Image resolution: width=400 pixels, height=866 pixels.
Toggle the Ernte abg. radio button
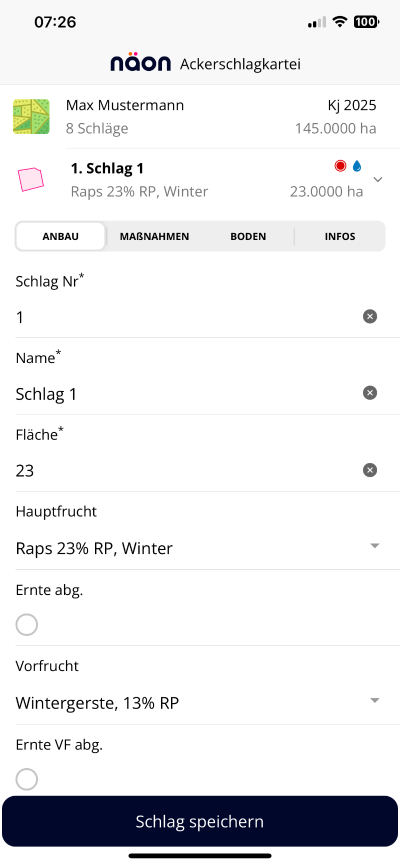coord(27,625)
